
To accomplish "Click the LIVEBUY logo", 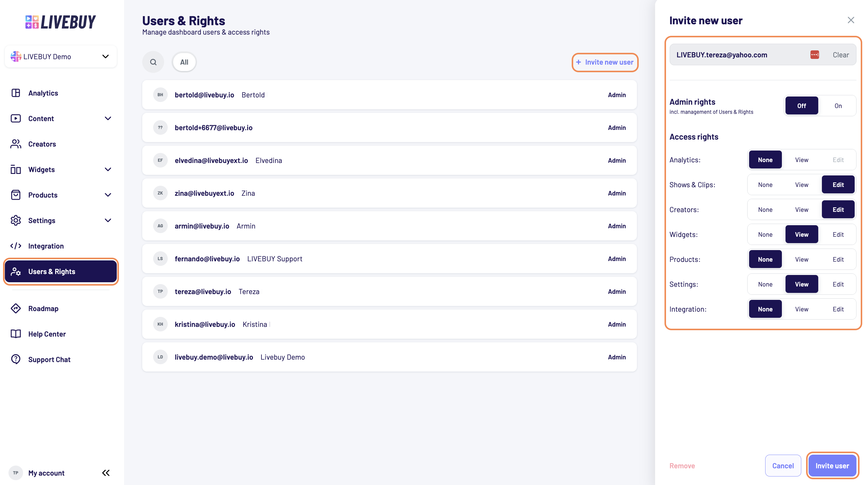I will coord(61,22).
